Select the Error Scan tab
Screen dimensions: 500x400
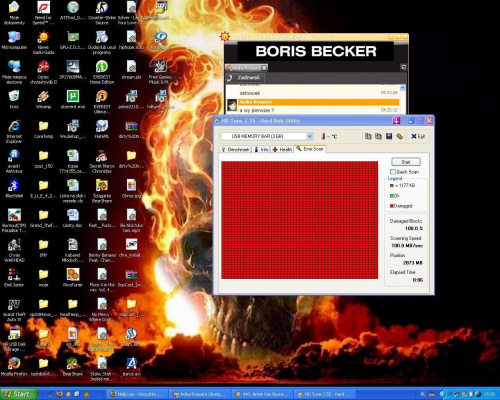(310, 149)
